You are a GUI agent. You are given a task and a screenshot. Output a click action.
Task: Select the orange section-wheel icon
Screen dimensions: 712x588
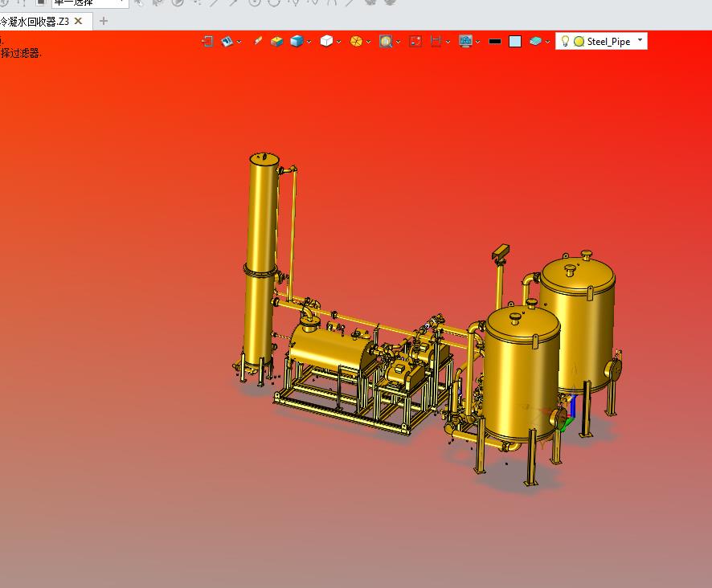point(357,41)
